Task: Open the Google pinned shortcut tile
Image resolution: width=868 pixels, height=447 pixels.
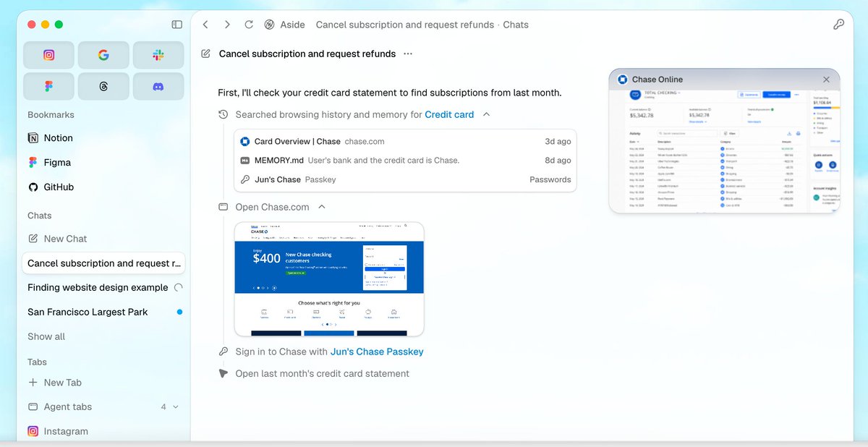Action: coord(103,55)
